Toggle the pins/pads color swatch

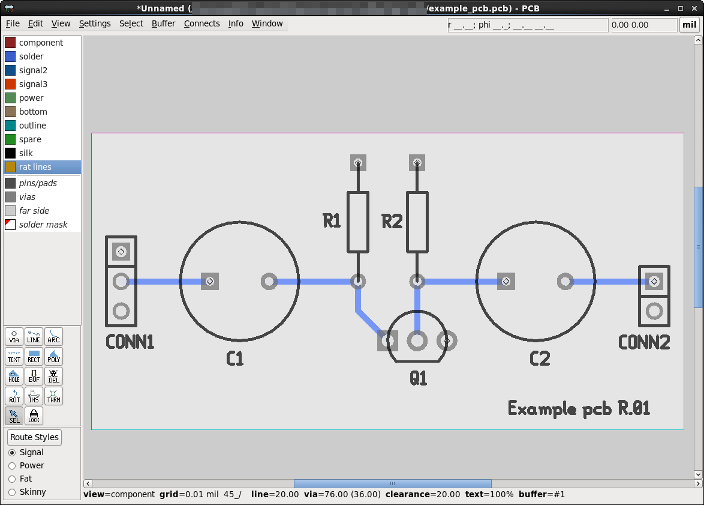click(x=10, y=183)
